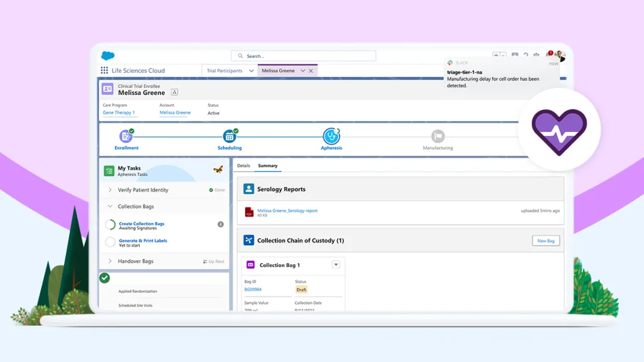Click the info icon beside Create Collection Bags
This screenshot has height=362, width=644.
tap(221, 224)
